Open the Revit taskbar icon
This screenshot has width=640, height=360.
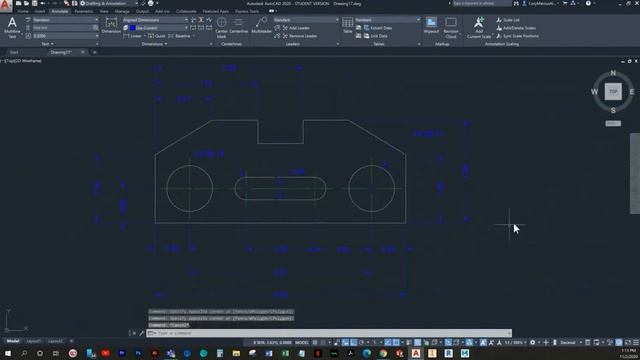448,353
